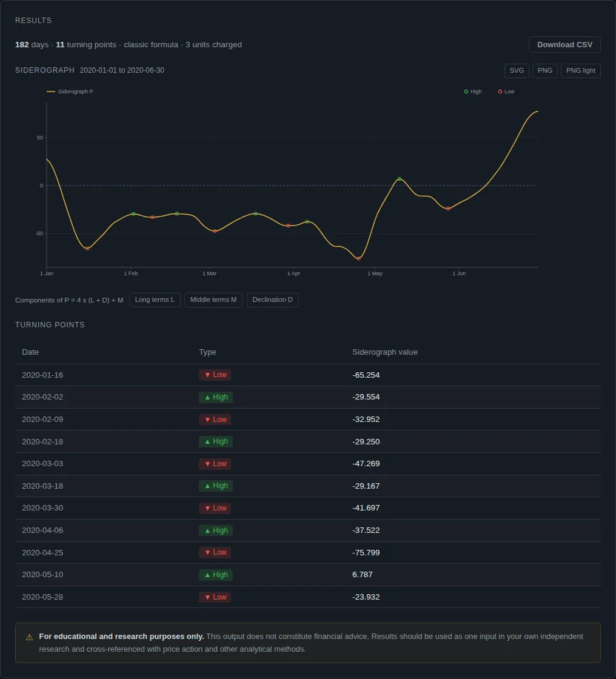Click the late-April lowest point marker on chart
This screenshot has width=616, height=679.
(359, 258)
